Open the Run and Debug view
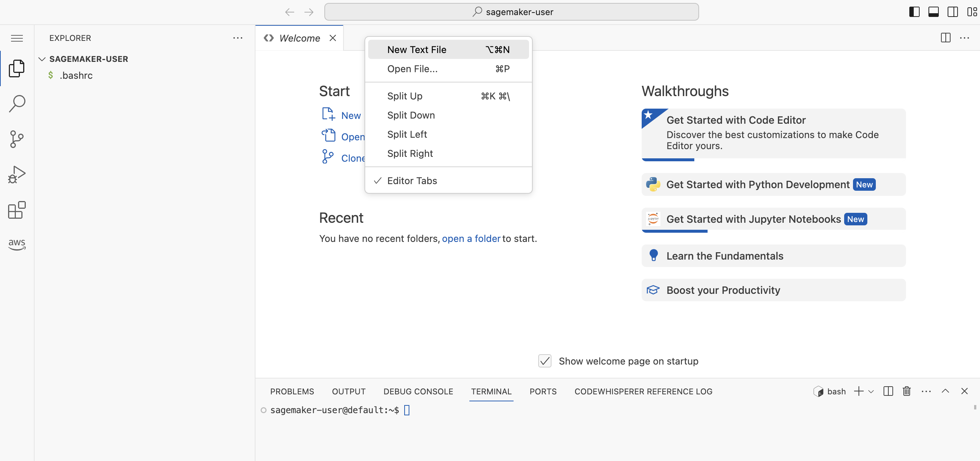Viewport: 980px width, 461px height. click(x=17, y=174)
